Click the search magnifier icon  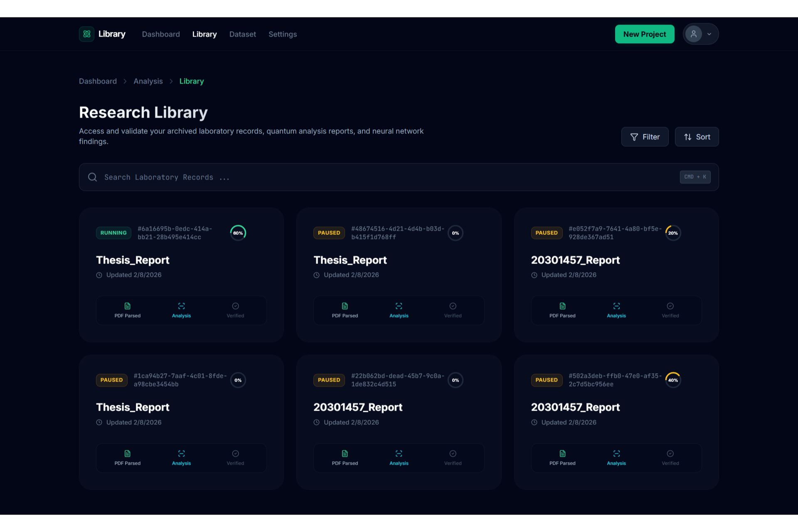pyautogui.click(x=92, y=177)
